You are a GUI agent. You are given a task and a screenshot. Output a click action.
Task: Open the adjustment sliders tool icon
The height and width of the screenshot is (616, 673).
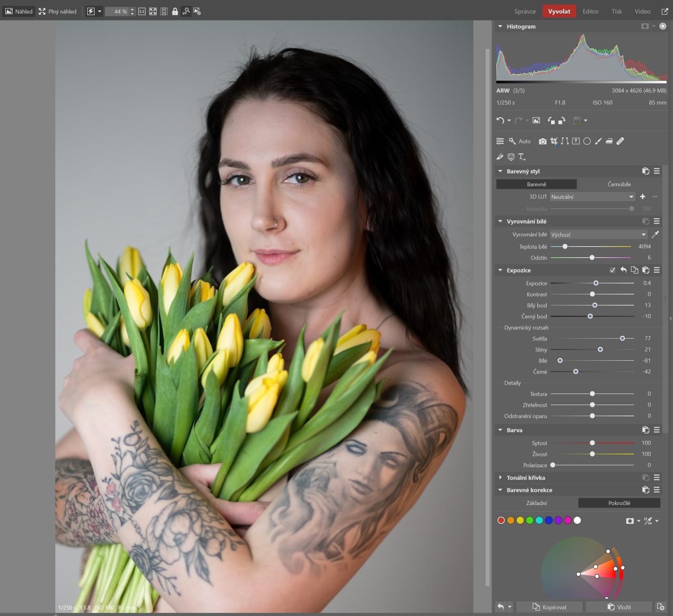500,141
